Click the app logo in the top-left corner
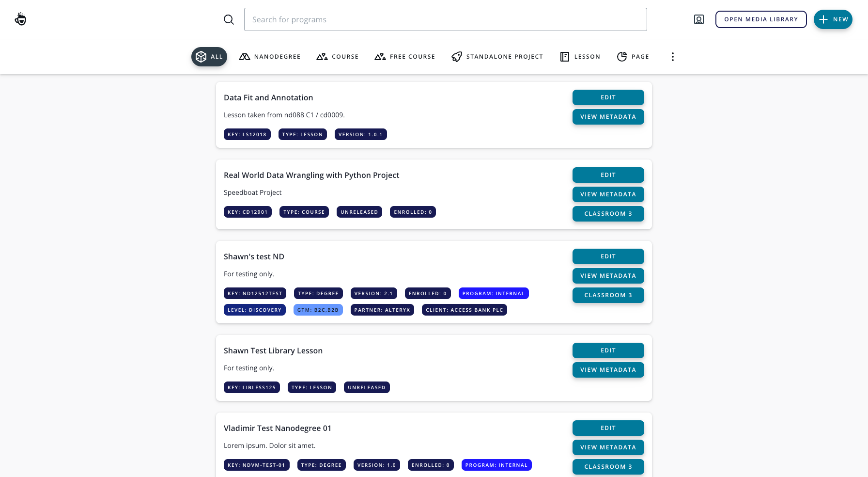Screen dimensions: 868x477 click(x=20, y=19)
